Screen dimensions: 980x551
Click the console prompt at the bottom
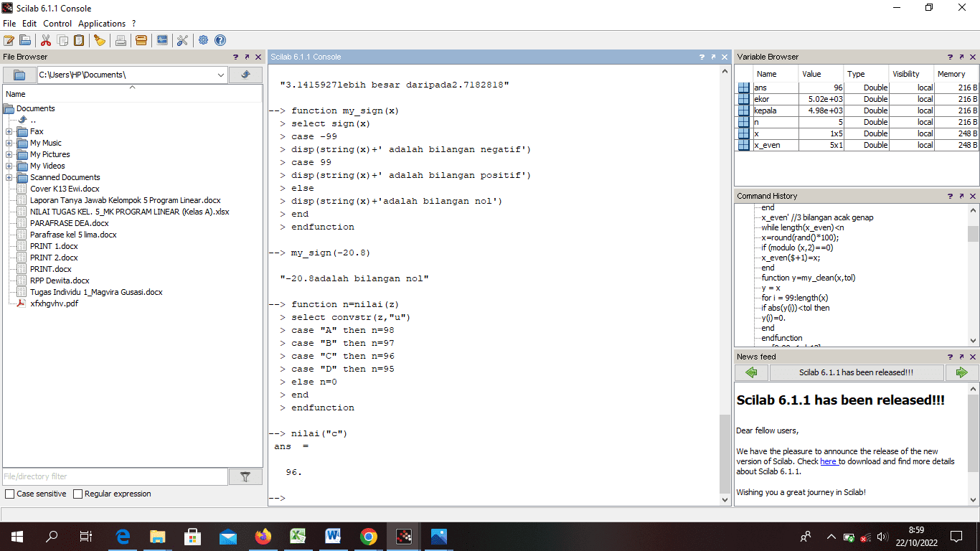277,498
